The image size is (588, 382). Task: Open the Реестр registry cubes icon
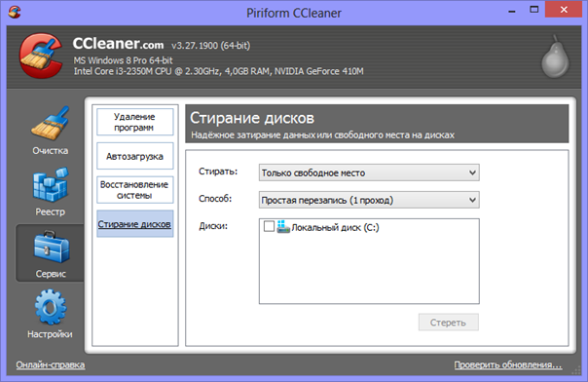(x=51, y=184)
